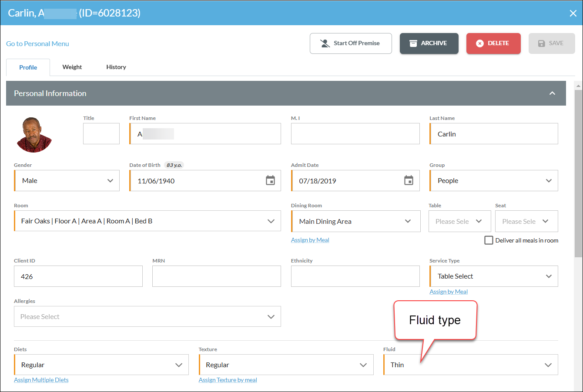This screenshot has width=583, height=392.
Task: Click the MRN input field
Action: [217, 276]
